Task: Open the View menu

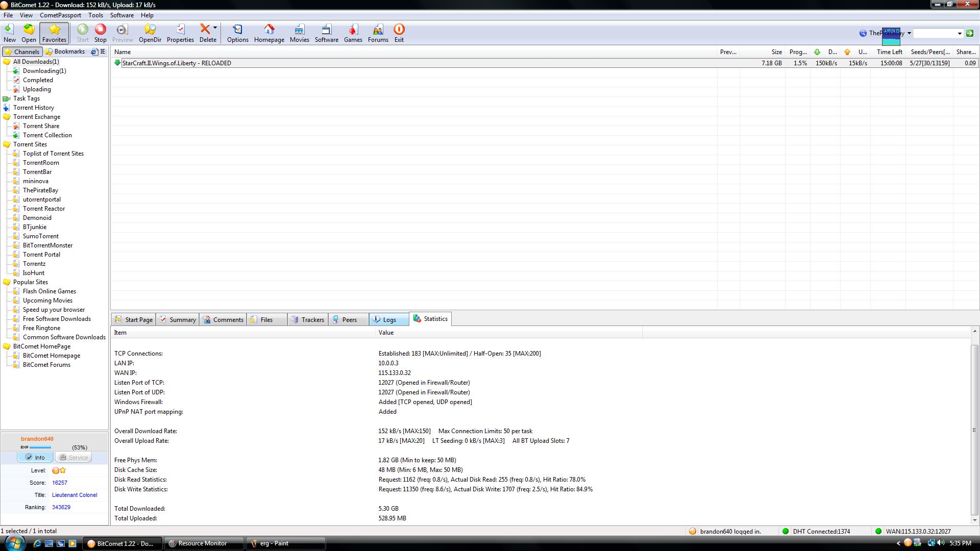Action: coord(26,15)
